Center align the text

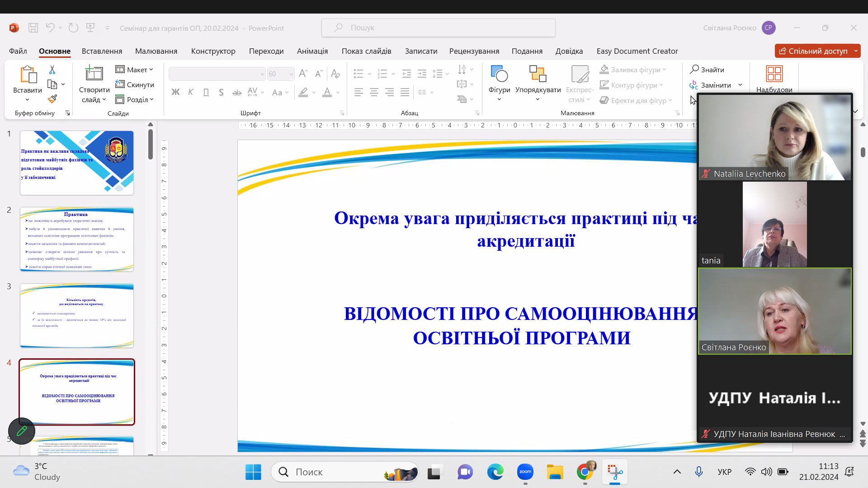(374, 92)
